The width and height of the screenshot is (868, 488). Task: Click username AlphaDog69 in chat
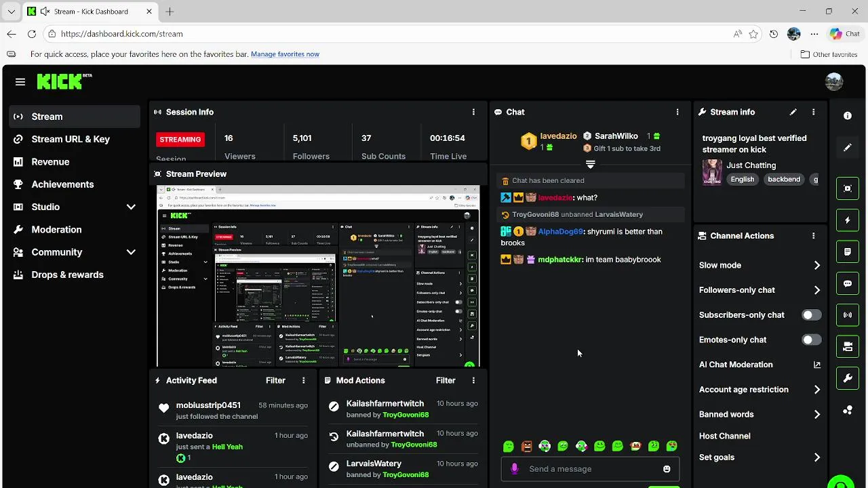[x=561, y=232]
